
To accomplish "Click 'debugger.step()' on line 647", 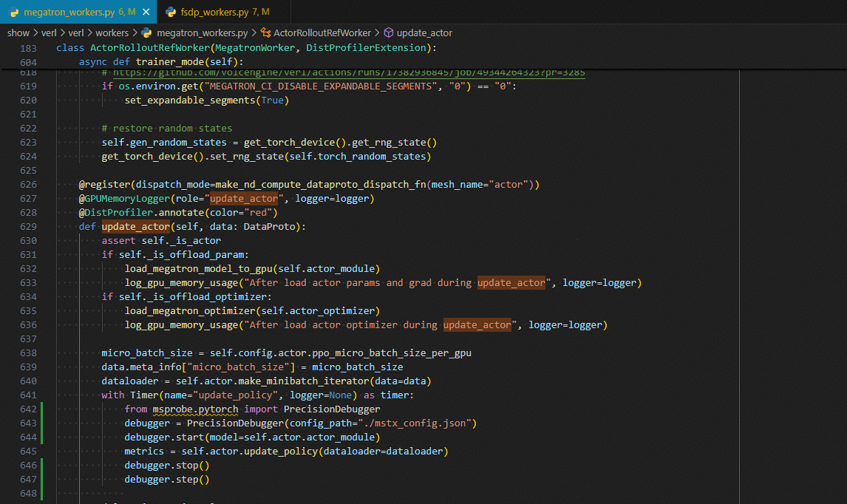I will point(167,479).
